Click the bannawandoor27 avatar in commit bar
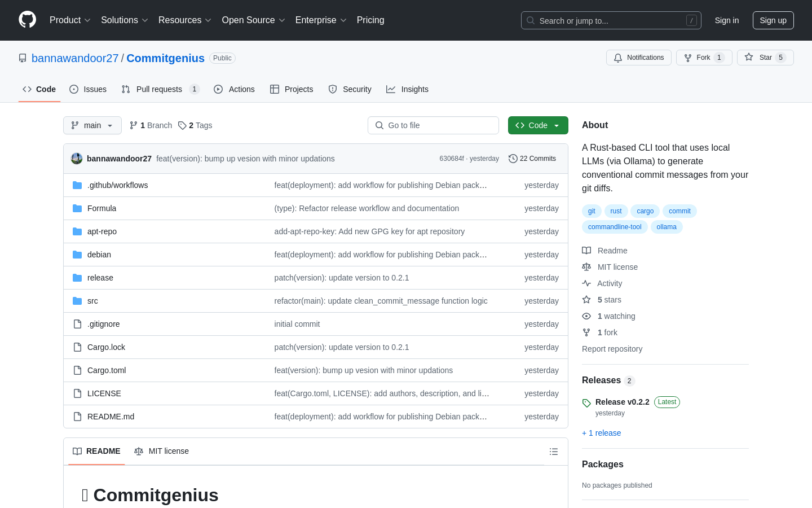Screen dimensions: 812x508 pyautogui.click(x=77, y=159)
